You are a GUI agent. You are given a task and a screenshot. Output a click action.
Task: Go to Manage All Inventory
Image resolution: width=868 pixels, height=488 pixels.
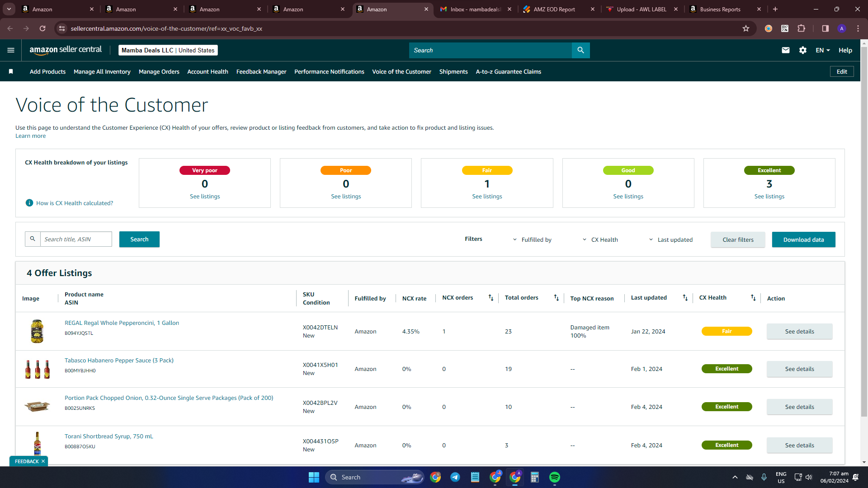point(102,71)
